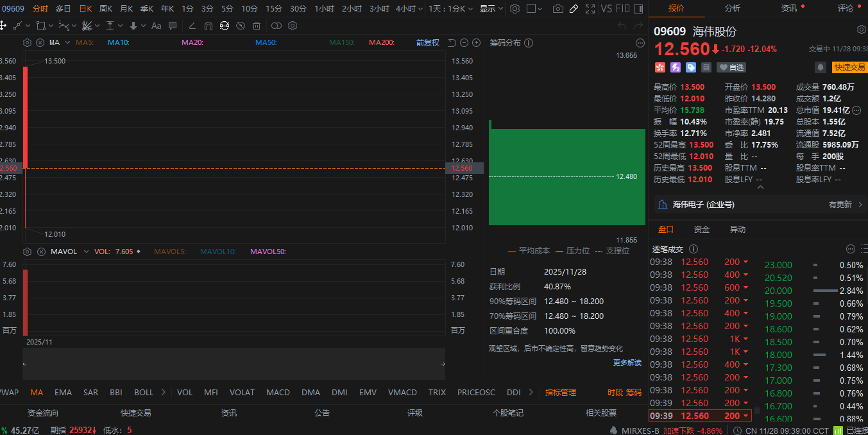868x435 pixels.
Task: Open MA indicator settings gear
Action: point(27,42)
